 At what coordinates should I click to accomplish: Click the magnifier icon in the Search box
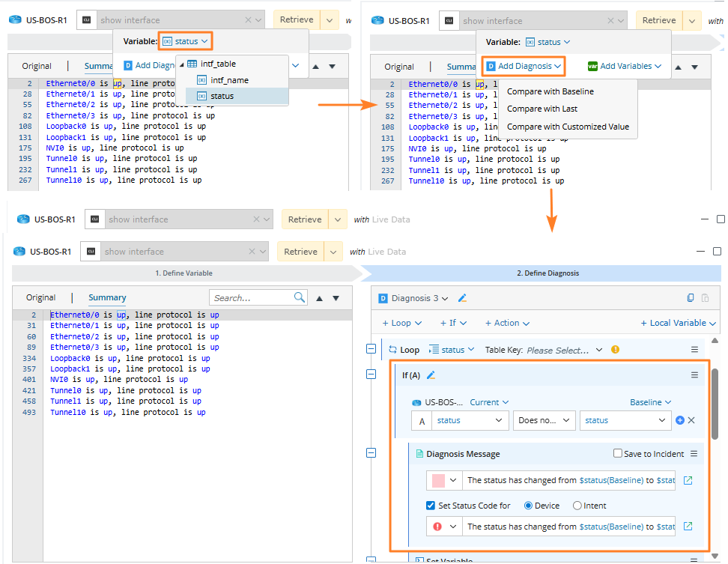pyautogui.click(x=300, y=297)
